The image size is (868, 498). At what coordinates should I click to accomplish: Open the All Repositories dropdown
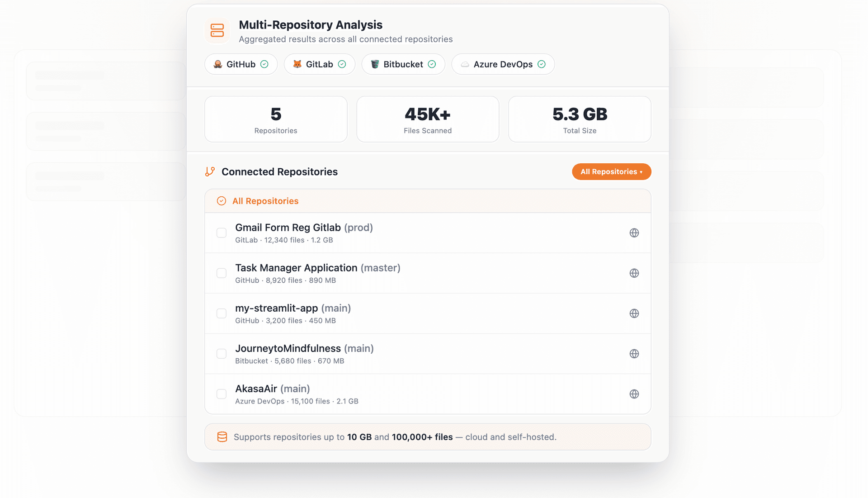[x=611, y=171]
